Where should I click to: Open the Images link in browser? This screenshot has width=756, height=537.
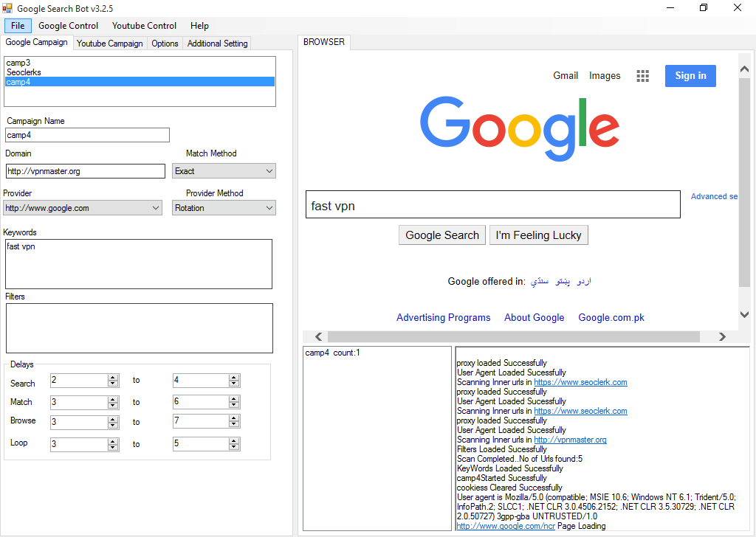(x=605, y=76)
